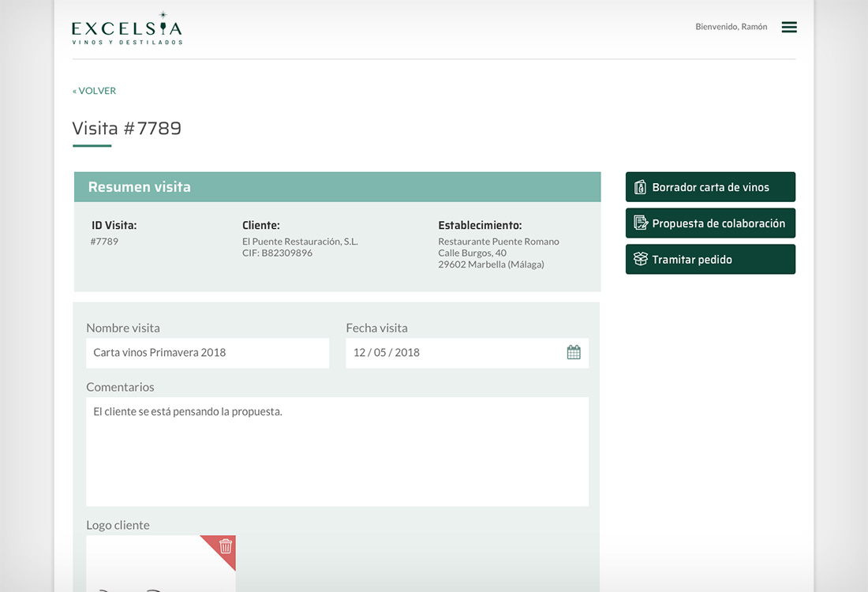The height and width of the screenshot is (592, 868).
Task: Select the Propuesta de colaboración text label
Action: coord(718,223)
